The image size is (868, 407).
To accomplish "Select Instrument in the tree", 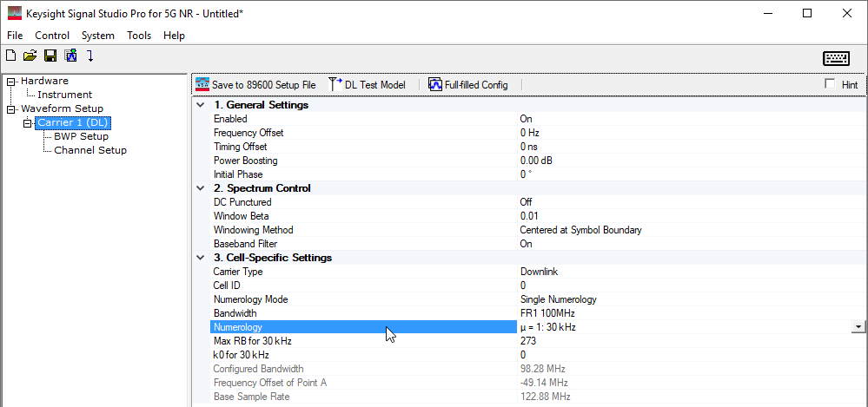I will (x=65, y=95).
